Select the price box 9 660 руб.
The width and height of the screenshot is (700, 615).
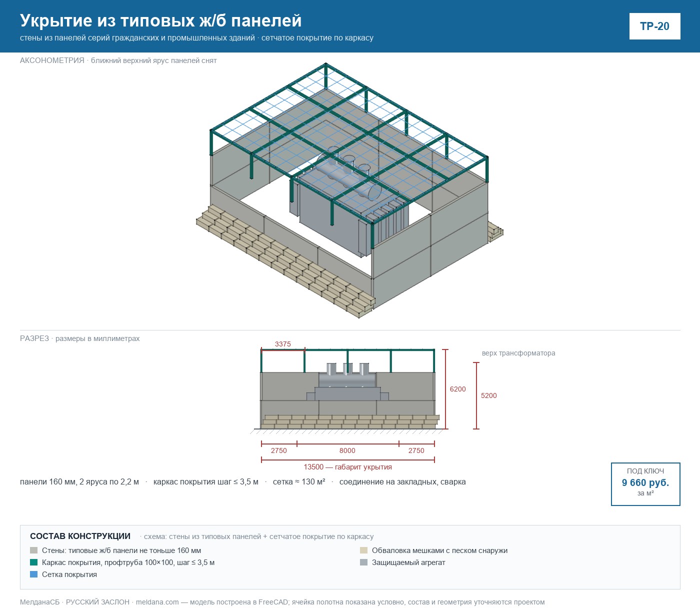(x=645, y=484)
